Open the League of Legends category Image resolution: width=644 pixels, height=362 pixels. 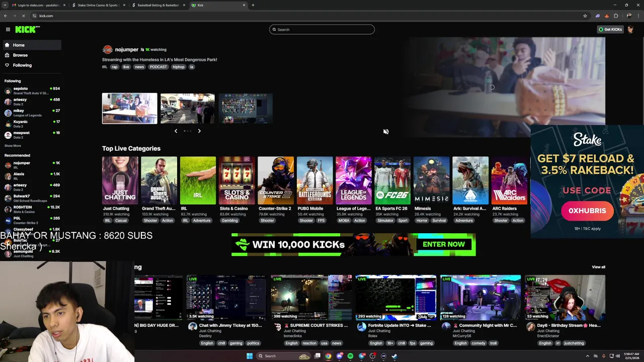click(354, 181)
